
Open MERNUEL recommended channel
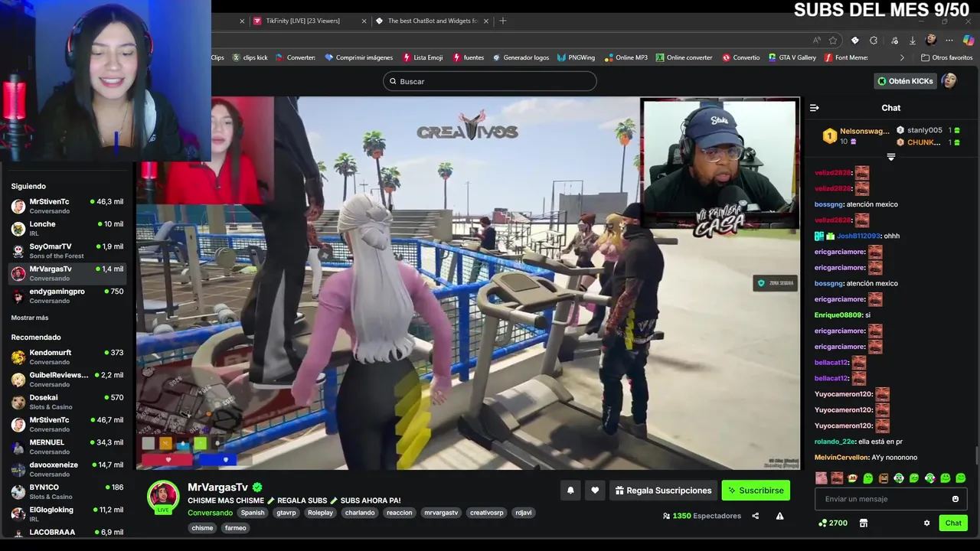tap(67, 446)
